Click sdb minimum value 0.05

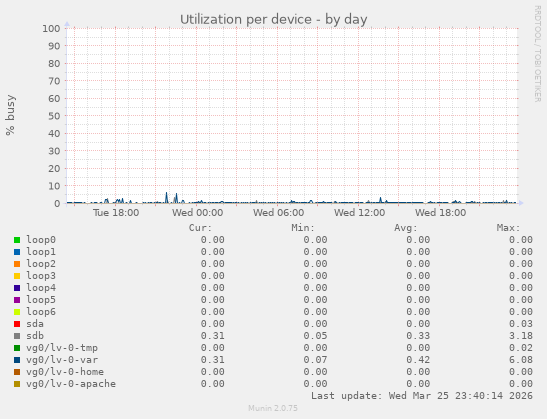(315, 336)
